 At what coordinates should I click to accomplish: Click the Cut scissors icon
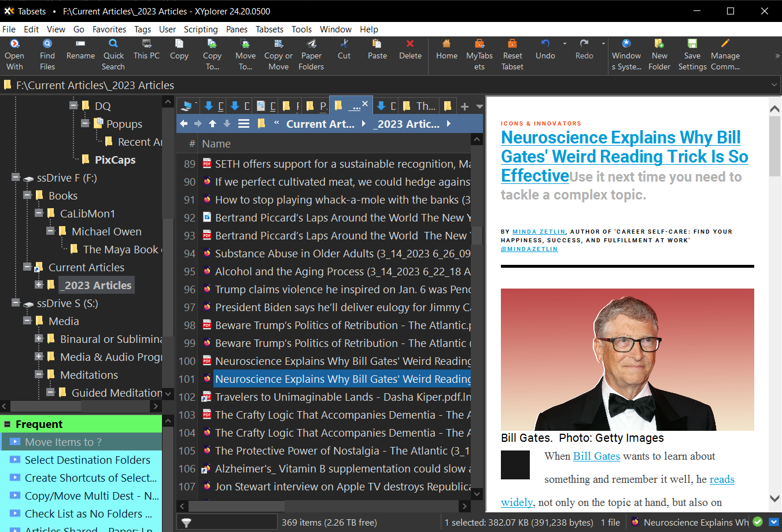click(344, 43)
